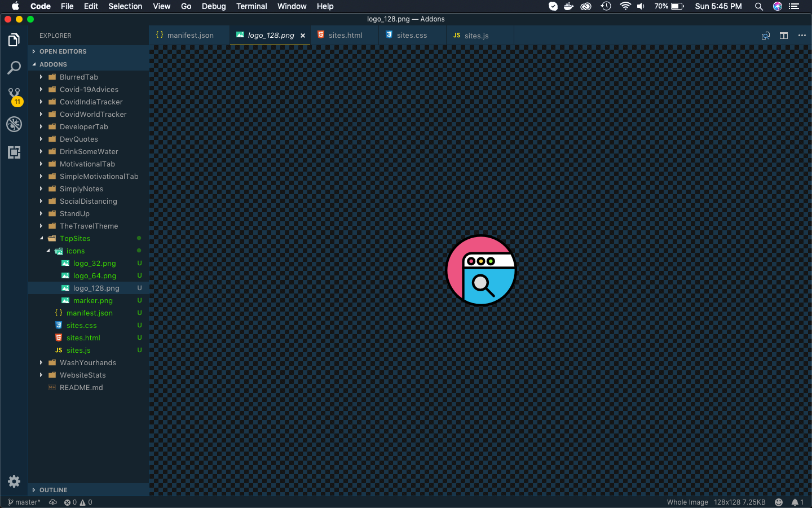The image size is (812, 508).
Task: Split the editor to the right
Action: (784, 36)
